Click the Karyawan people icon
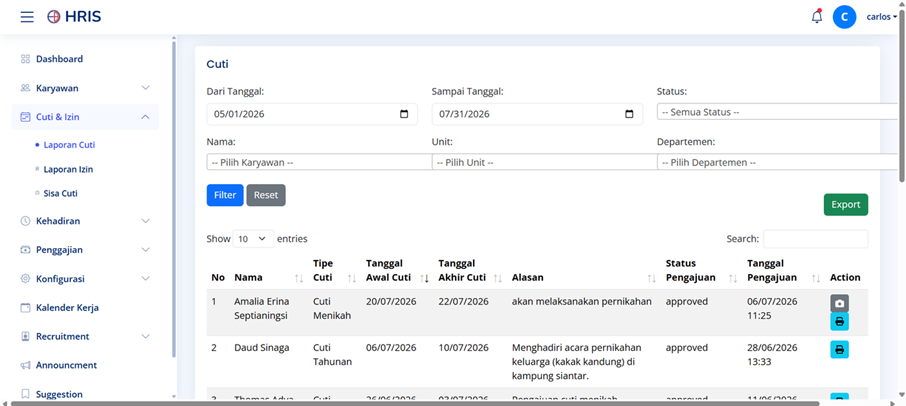Image resolution: width=906 pixels, height=406 pixels. pos(25,88)
